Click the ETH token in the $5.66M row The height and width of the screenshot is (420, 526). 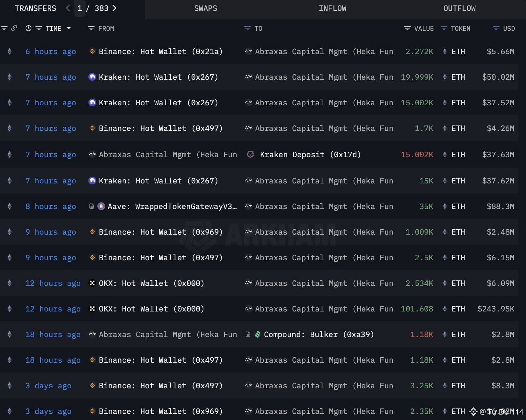click(x=458, y=52)
